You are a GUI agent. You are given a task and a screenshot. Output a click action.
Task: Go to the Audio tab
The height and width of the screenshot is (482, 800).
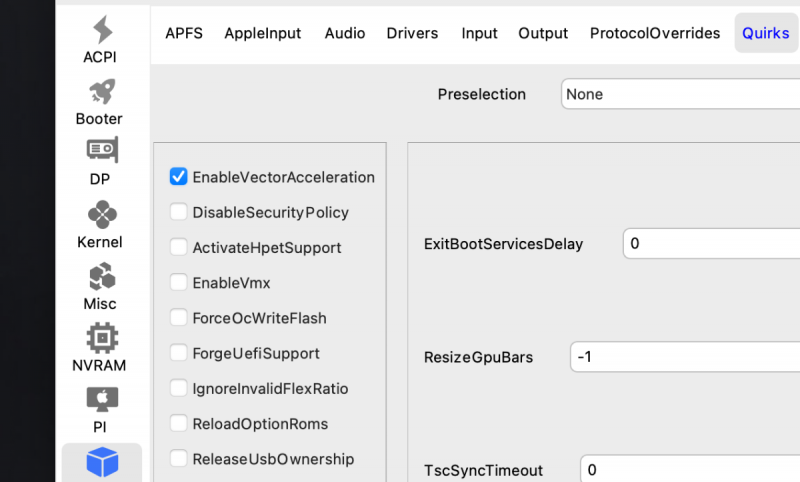pyautogui.click(x=344, y=33)
